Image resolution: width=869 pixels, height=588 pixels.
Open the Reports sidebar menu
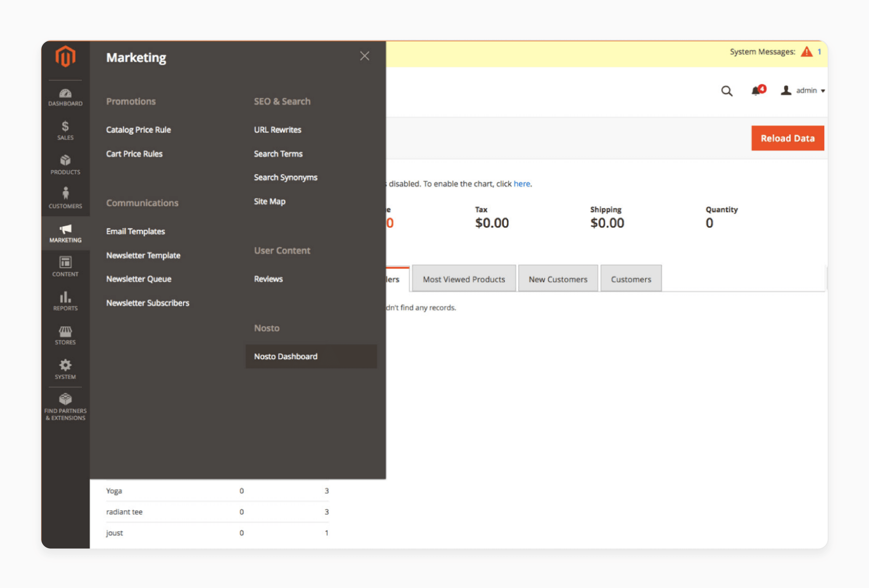point(65,301)
